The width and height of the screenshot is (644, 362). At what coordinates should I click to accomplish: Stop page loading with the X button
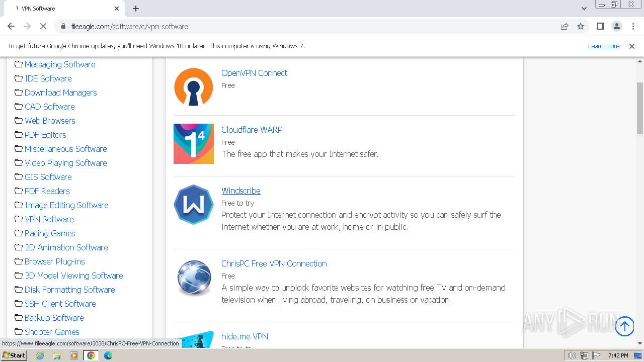[x=43, y=26]
